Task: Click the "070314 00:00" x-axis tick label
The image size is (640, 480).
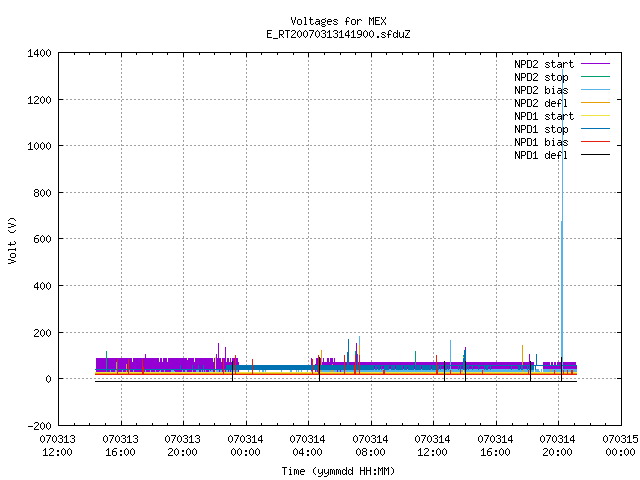Action: [x=245, y=446]
